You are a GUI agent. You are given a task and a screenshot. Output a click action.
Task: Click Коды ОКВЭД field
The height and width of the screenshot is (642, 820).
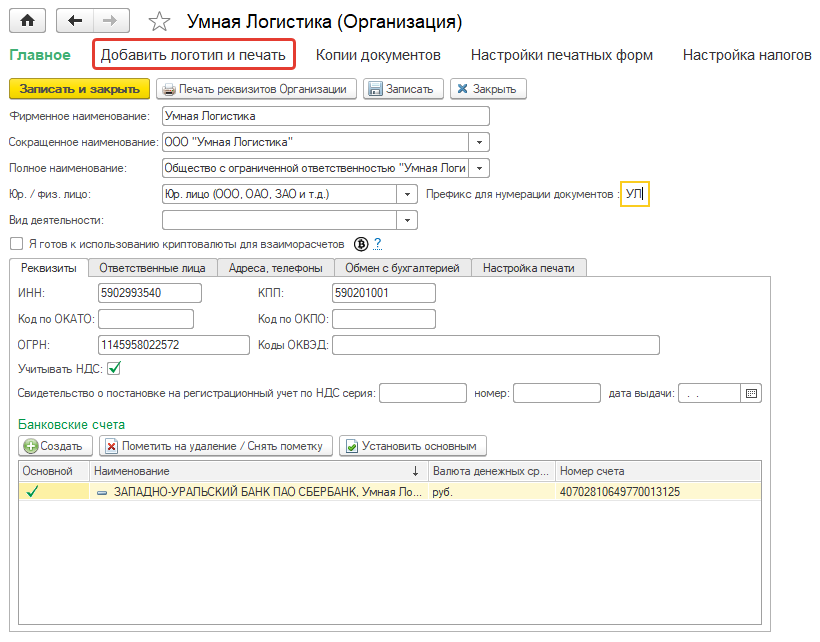(x=496, y=345)
